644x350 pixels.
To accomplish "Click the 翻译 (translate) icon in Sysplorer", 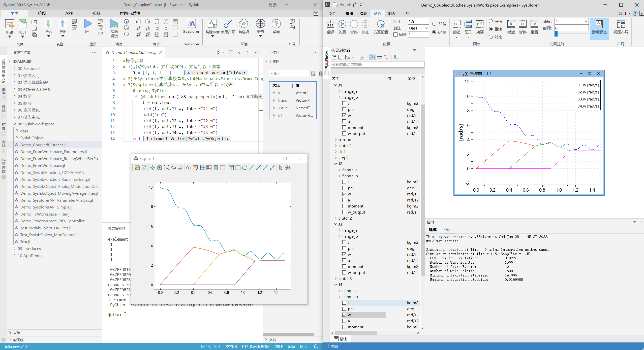I will 330,24.
